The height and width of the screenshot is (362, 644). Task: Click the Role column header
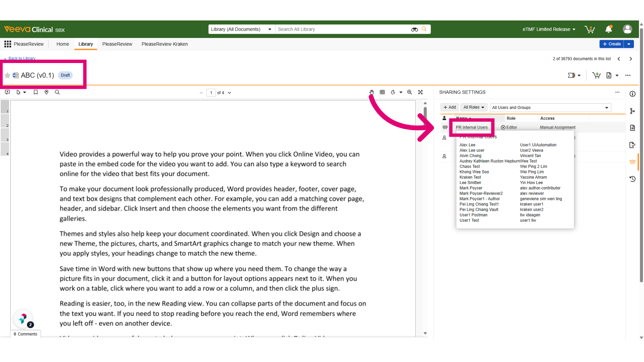511,118
